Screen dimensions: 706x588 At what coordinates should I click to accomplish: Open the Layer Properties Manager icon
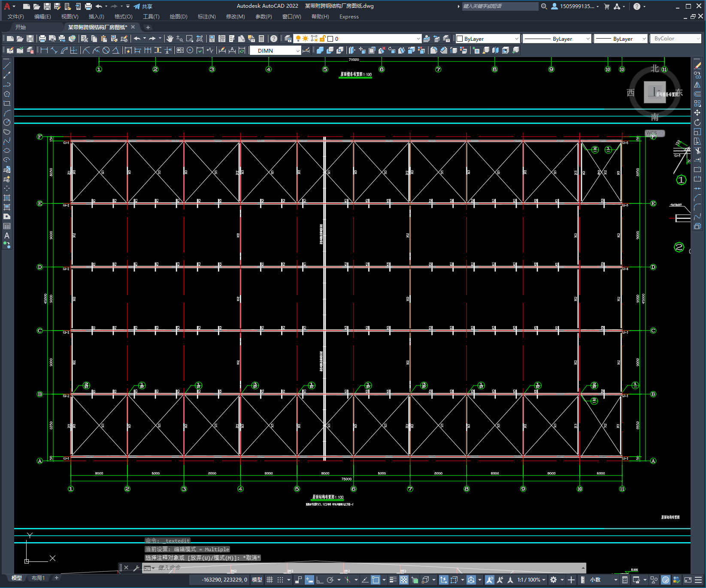(288, 39)
